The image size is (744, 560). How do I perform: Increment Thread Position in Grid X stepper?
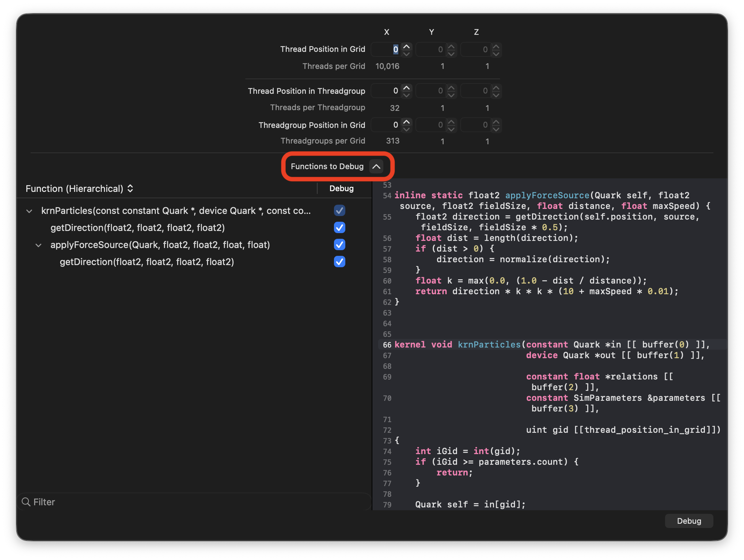point(406,47)
